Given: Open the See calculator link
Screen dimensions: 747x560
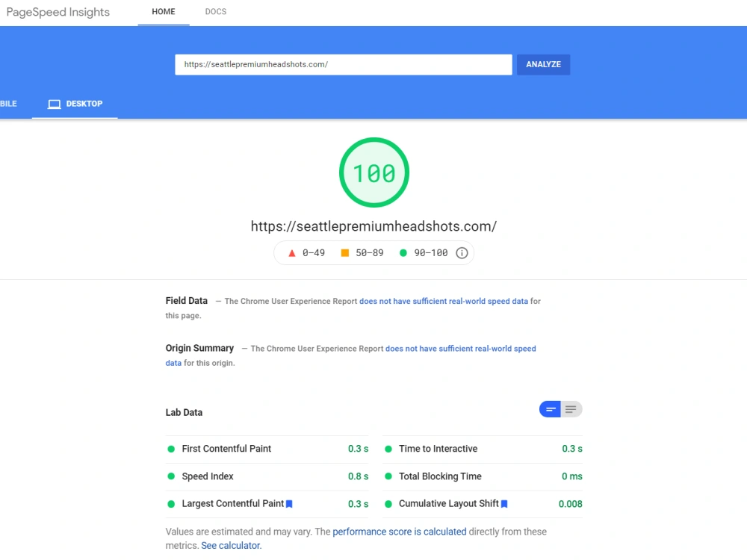Looking at the screenshot, I should (x=231, y=546).
